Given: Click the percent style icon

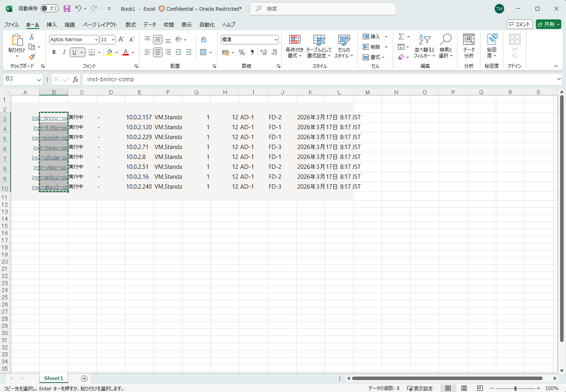Looking at the screenshot, I should [242, 52].
